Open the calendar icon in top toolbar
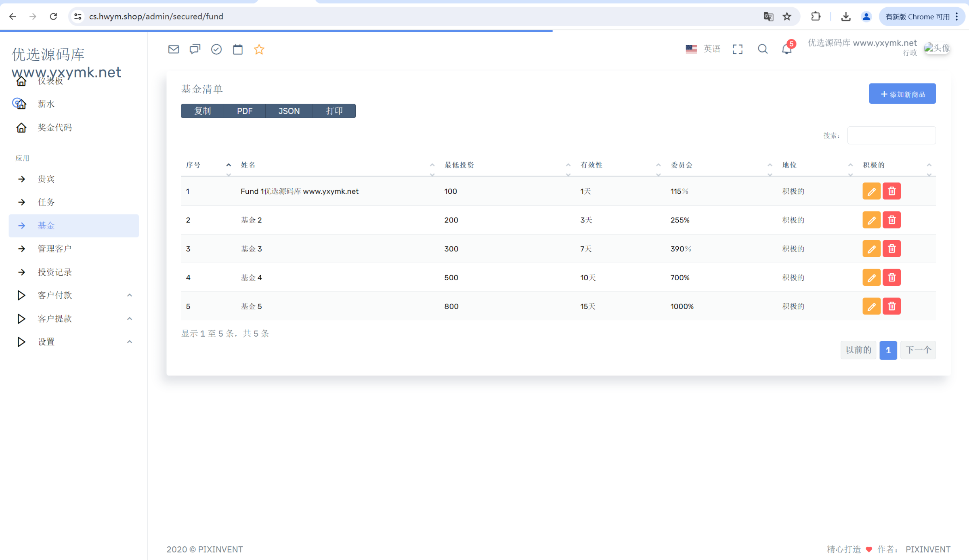Viewport: 969px width, 560px height. (238, 49)
